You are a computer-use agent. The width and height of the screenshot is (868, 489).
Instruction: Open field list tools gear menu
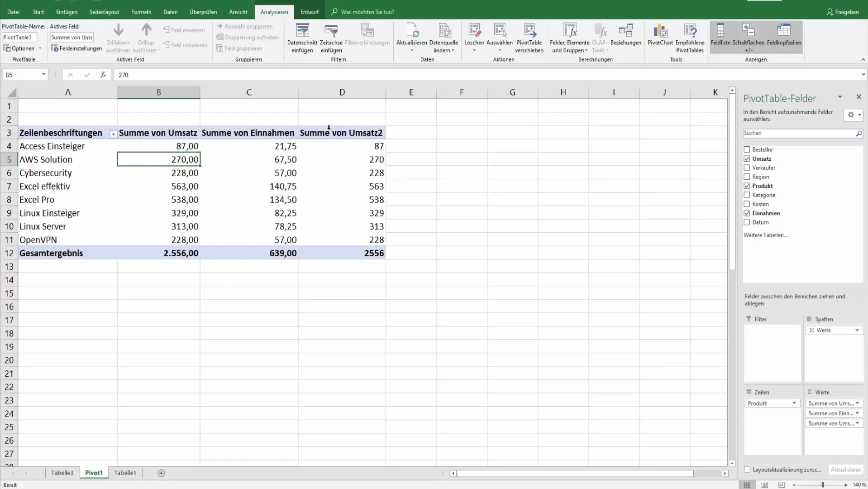[854, 115]
